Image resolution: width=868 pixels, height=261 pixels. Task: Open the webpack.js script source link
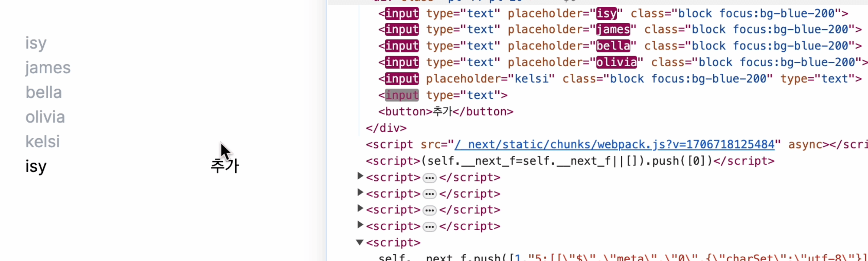pyautogui.click(x=614, y=145)
